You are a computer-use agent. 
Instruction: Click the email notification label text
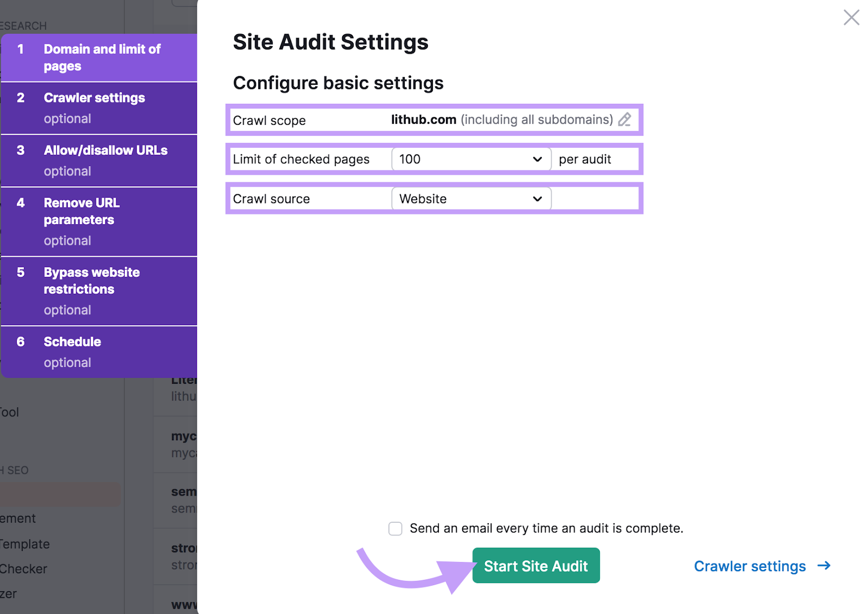[546, 529]
